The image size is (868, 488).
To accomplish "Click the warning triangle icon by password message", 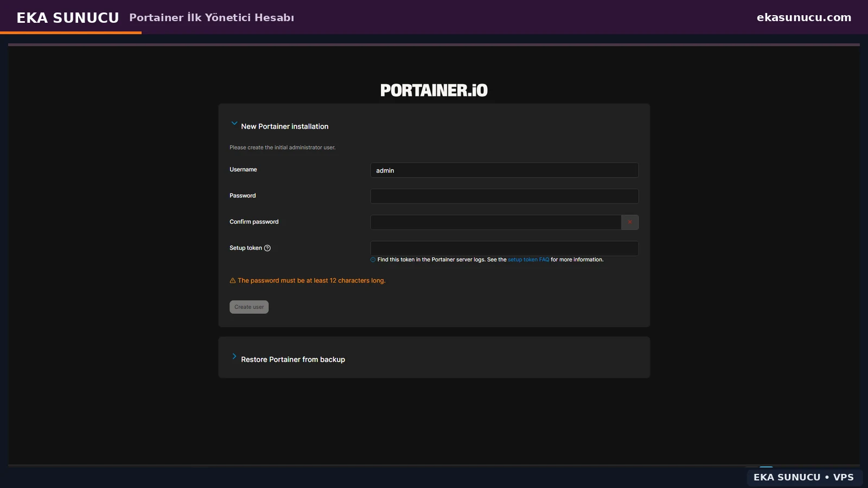I will coord(233,281).
